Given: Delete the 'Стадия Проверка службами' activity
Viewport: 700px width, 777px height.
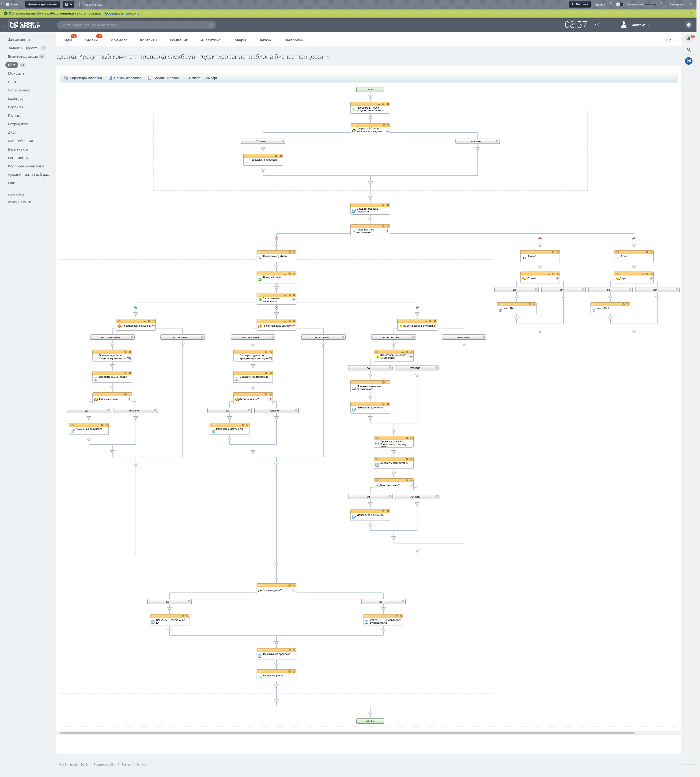Looking at the screenshot, I should [x=388, y=205].
